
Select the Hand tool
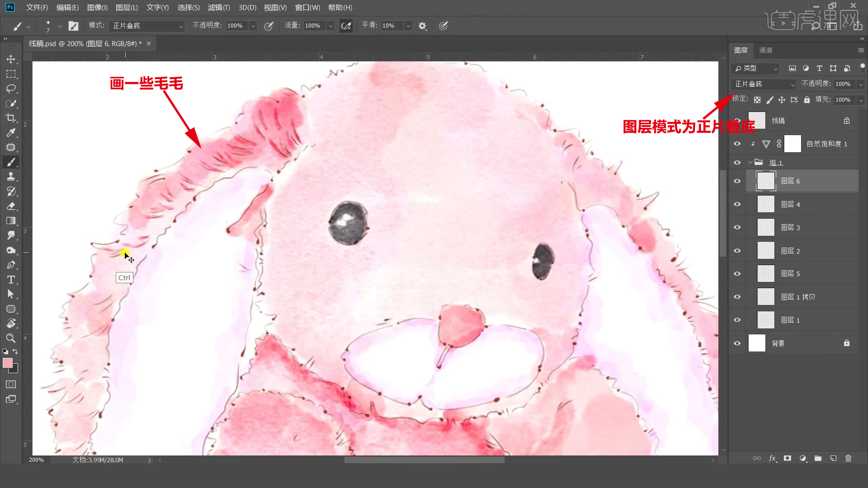11,324
